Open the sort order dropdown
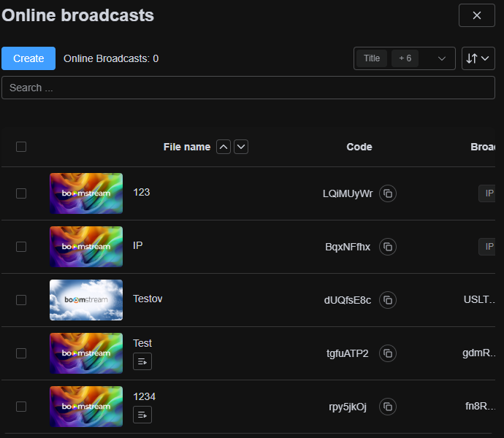 tap(478, 58)
